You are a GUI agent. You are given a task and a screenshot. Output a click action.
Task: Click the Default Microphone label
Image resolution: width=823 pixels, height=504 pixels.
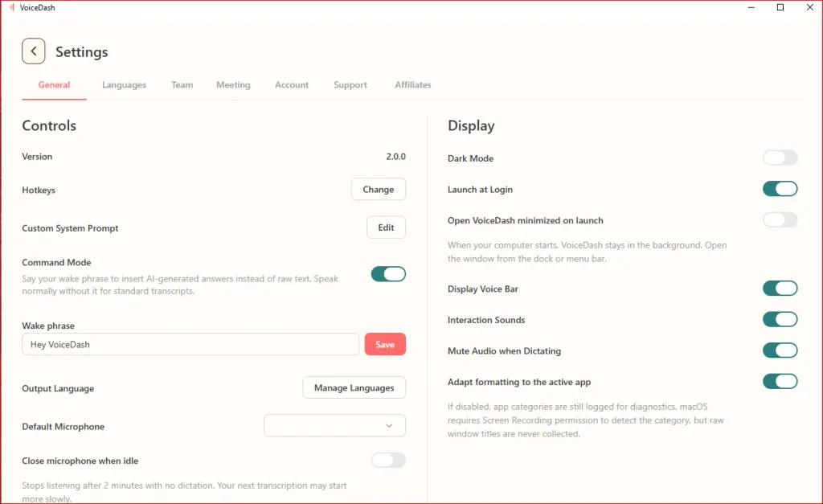tap(63, 426)
